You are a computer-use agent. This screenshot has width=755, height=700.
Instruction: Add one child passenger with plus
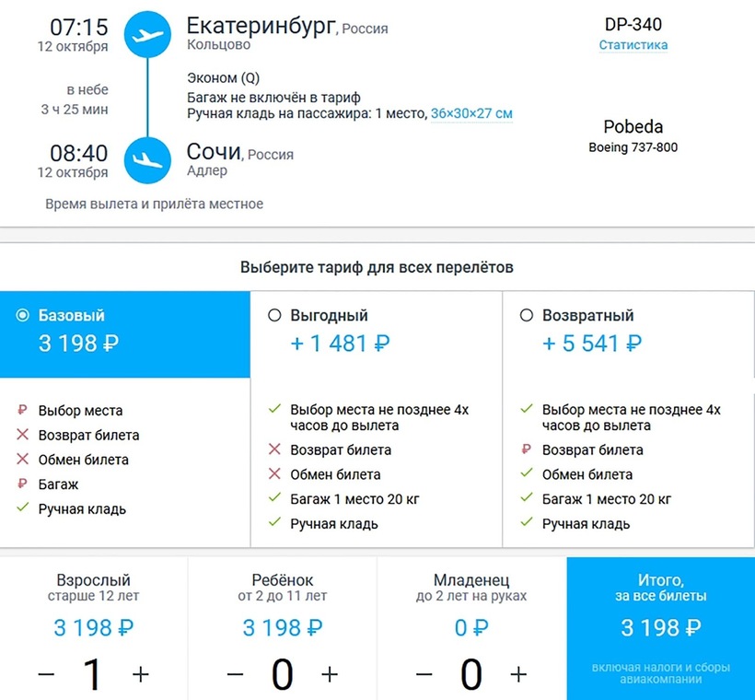coord(330,674)
